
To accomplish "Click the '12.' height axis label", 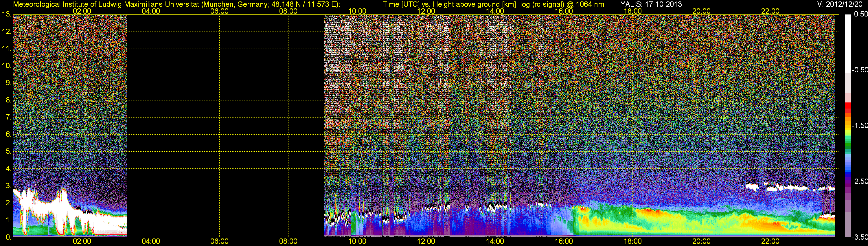I will tap(6, 31).
